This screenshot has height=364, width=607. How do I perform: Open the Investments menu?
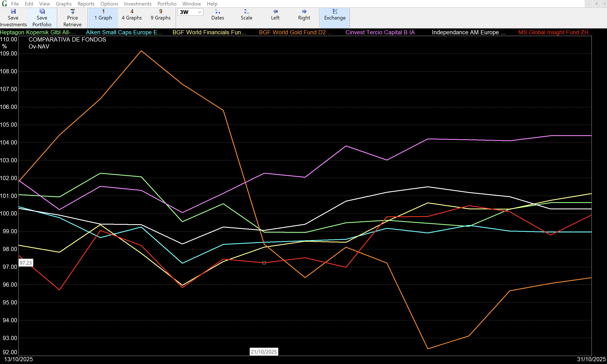pyautogui.click(x=138, y=4)
